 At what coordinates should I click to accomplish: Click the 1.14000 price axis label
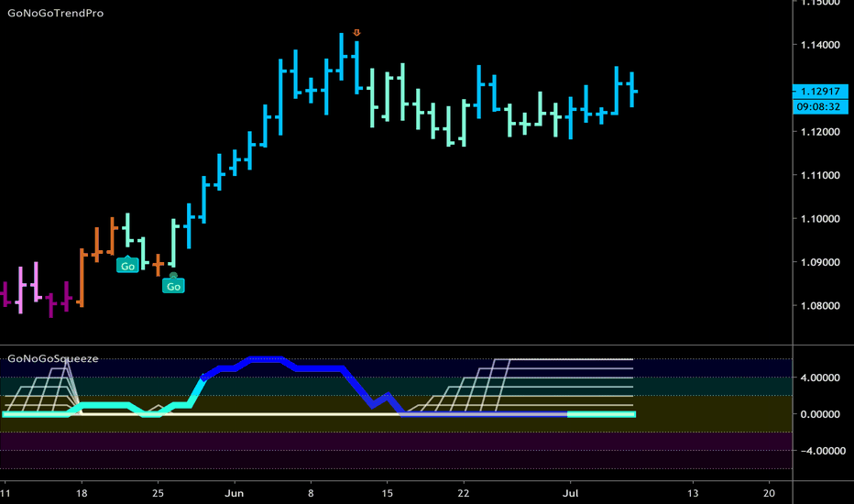pyautogui.click(x=820, y=45)
